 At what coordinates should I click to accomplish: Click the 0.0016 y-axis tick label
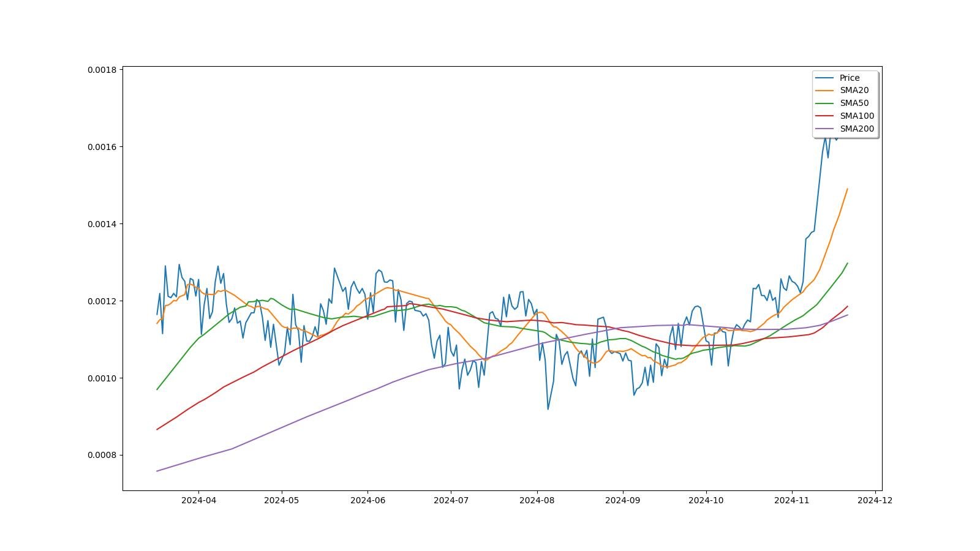(x=102, y=147)
